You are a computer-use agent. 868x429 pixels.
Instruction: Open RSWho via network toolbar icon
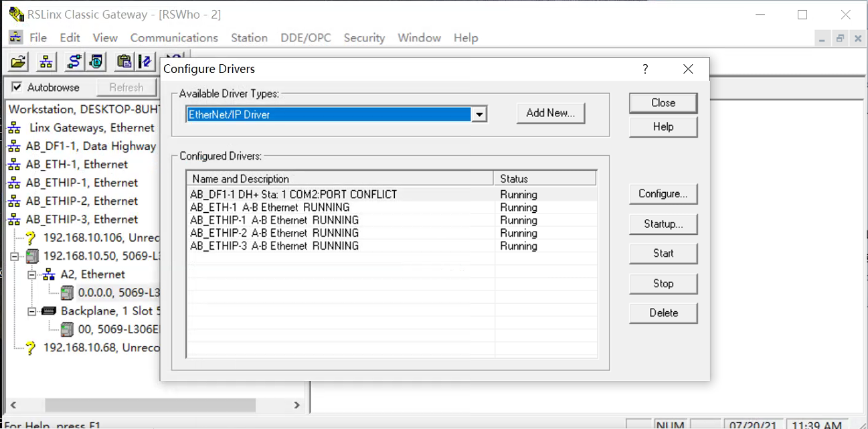46,62
